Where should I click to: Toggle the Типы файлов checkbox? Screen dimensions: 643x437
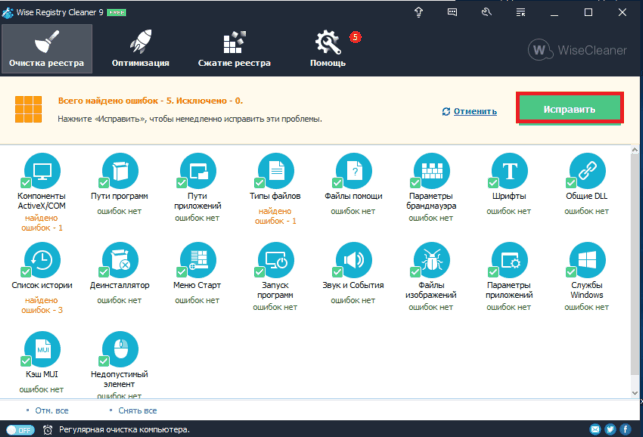pyautogui.click(x=260, y=182)
